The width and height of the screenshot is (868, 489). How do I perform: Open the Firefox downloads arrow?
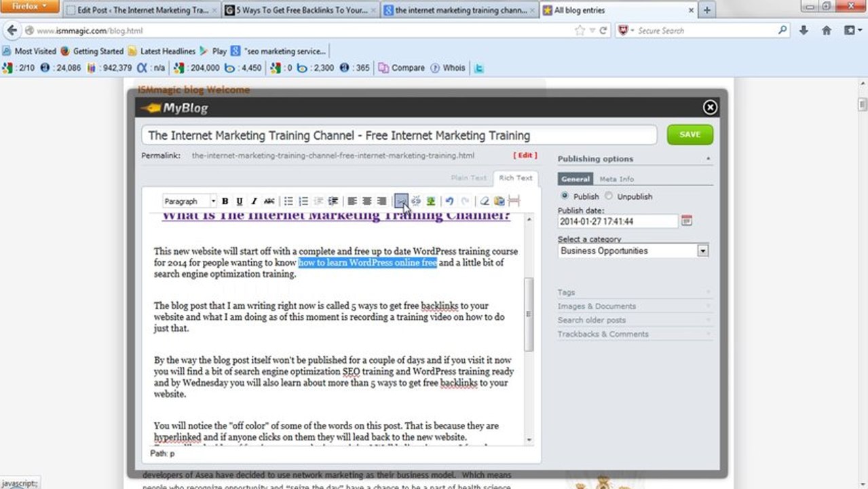point(804,31)
